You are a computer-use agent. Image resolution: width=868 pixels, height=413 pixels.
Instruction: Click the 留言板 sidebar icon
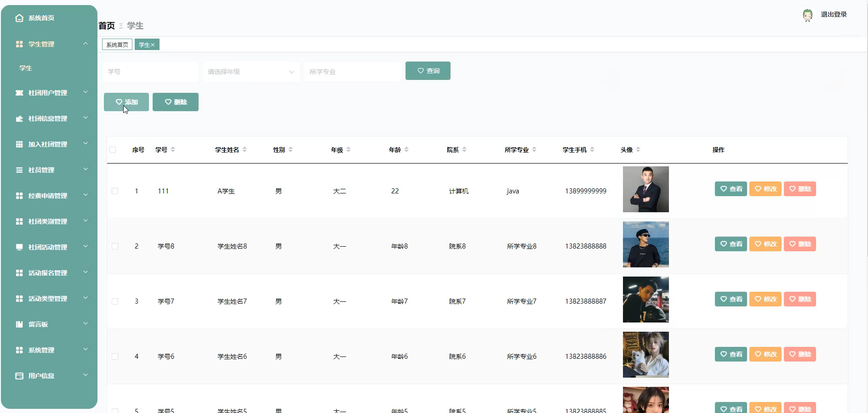pyautogui.click(x=19, y=324)
